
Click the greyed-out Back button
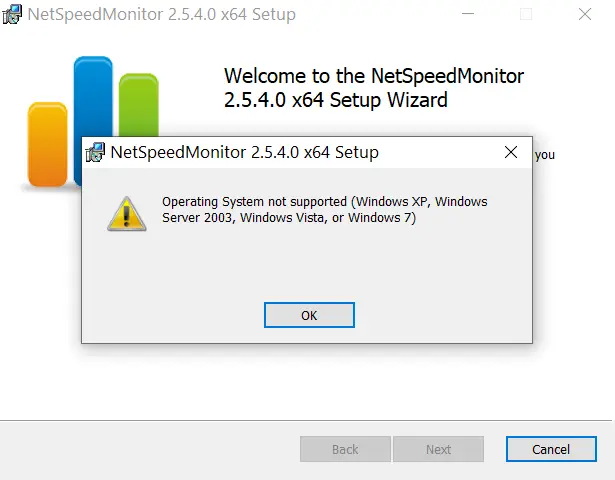point(345,449)
